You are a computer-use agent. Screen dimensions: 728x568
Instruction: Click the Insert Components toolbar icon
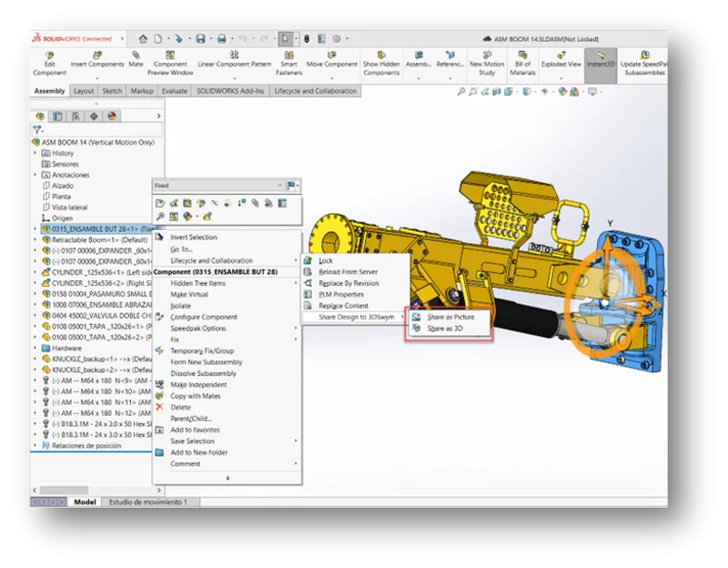[97, 56]
